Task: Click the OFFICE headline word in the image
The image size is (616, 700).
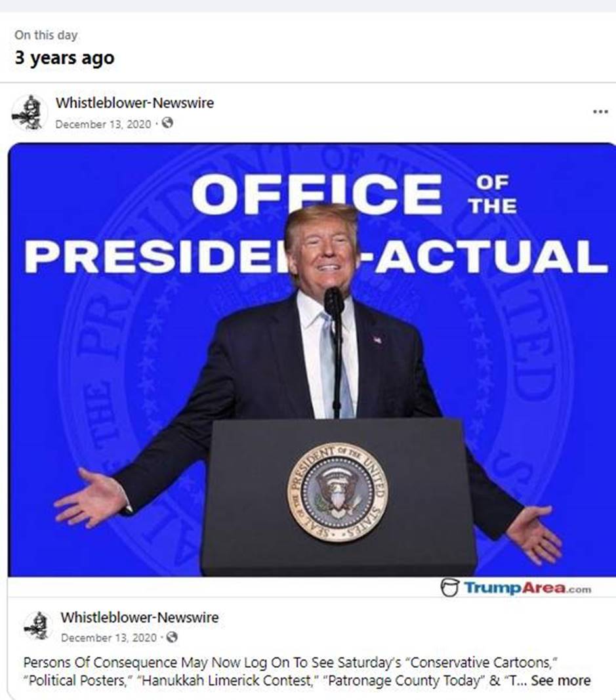Action: point(316,194)
